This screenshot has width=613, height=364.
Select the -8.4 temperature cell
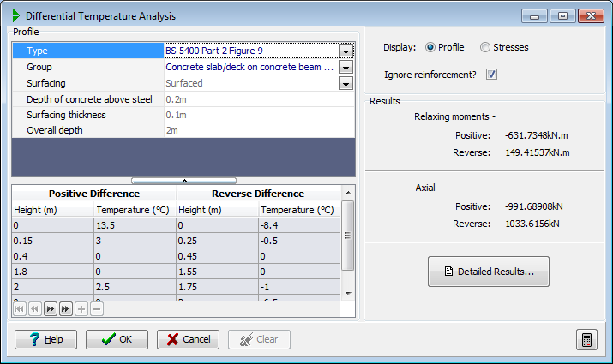(x=299, y=225)
